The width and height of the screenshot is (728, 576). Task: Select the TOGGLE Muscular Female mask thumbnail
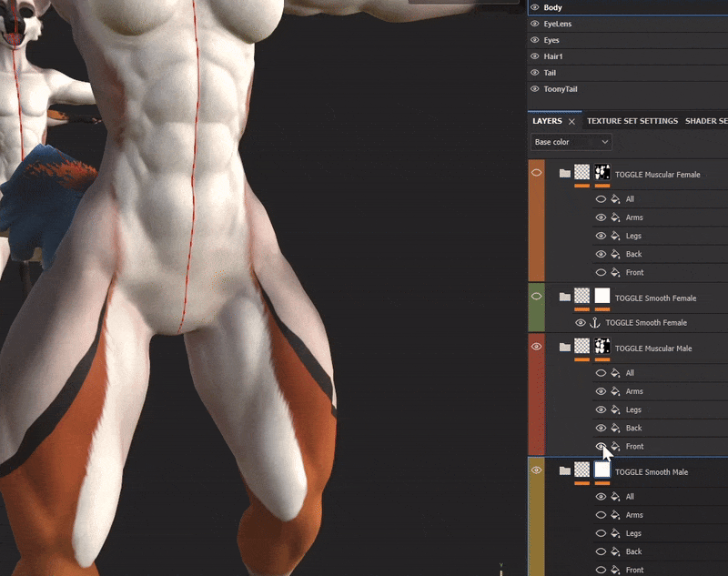602,172
